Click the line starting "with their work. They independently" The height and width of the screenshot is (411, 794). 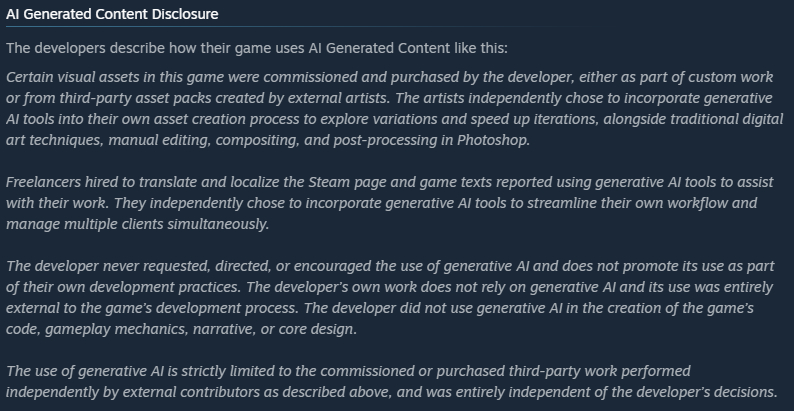pyautogui.click(x=380, y=203)
